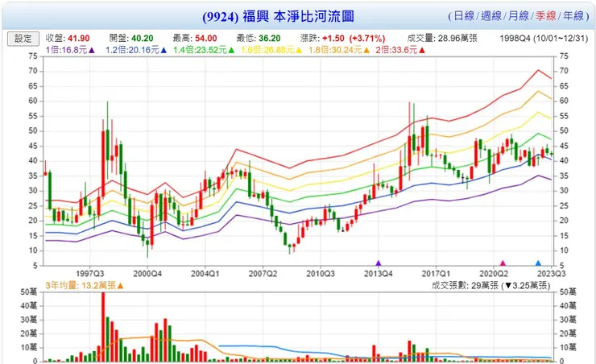The image size is (596, 364).
Task: Click the 成交張數: 29萬張 readout
Action: (490, 286)
